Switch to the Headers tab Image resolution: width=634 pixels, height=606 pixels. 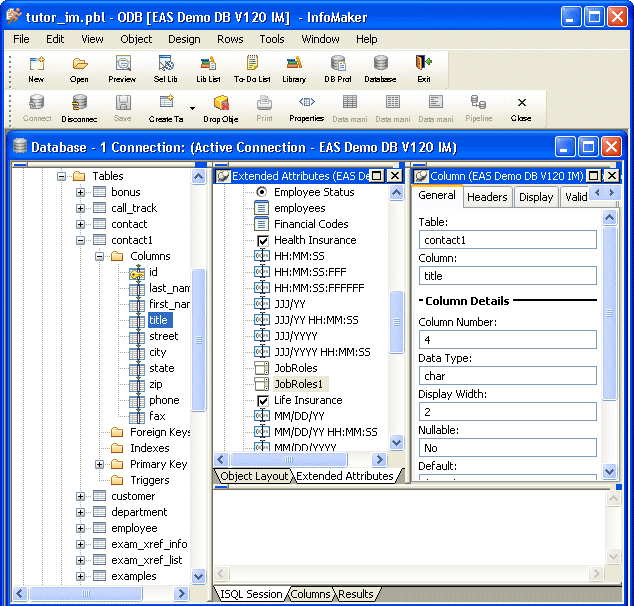click(x=487, y=197)
